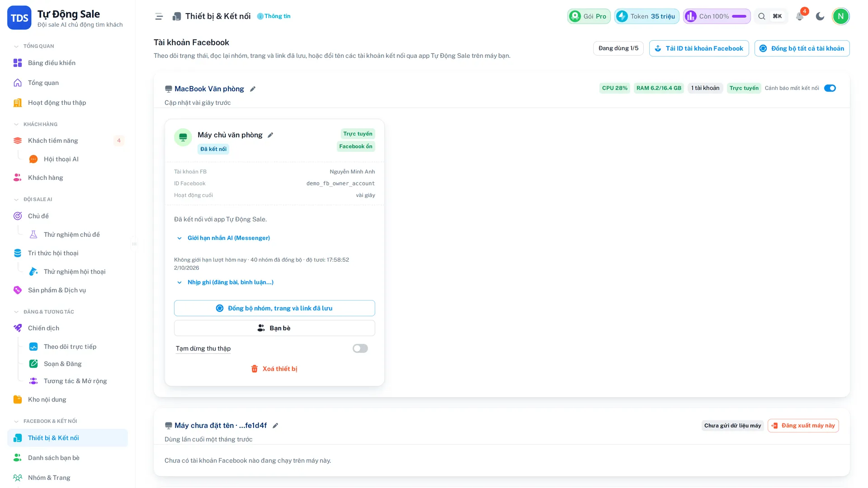Click Xoá thiết bị delete link
The width and height of the screenshot is (868, 488).
click(274, 369)
